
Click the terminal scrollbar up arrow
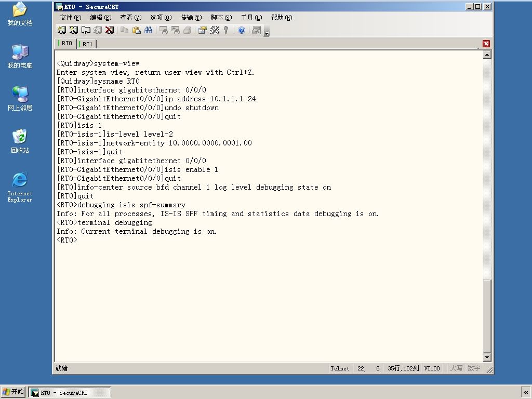[x=487, y=55]
